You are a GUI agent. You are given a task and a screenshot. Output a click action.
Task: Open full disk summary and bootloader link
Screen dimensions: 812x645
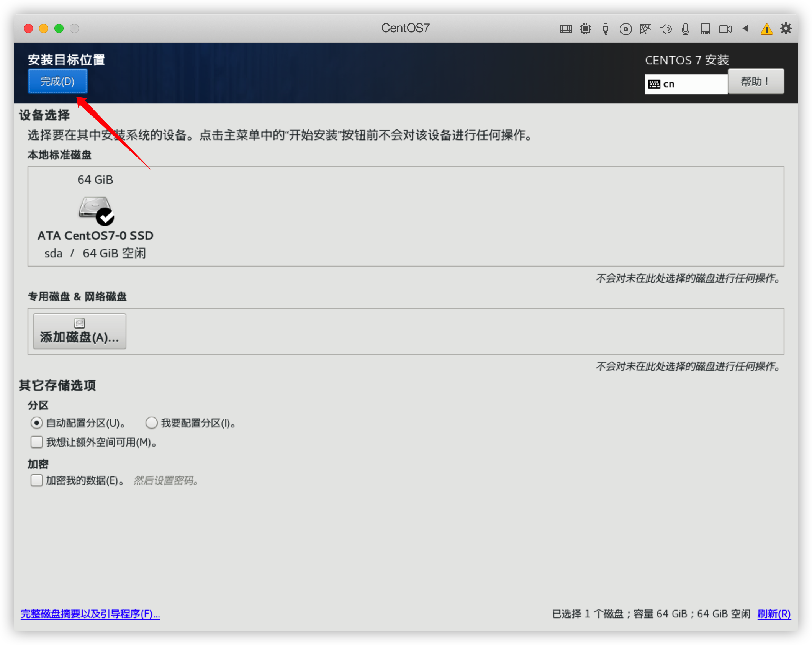click(90, 614)
